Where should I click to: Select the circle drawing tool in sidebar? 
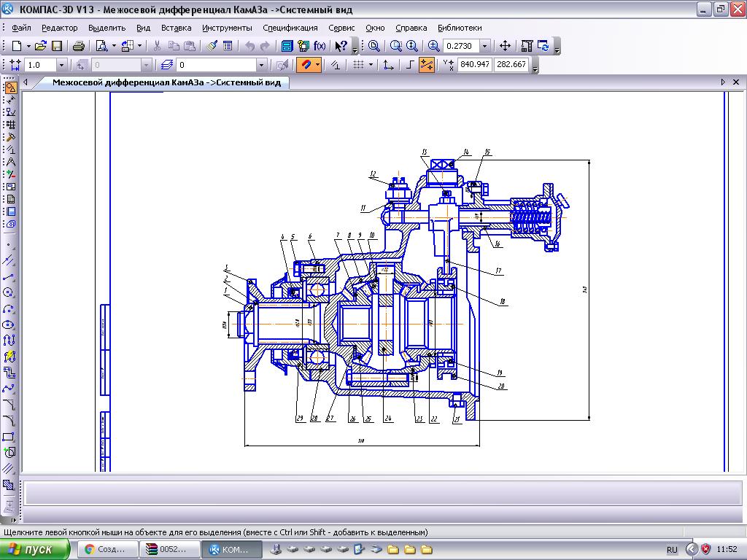click(9, 292)
